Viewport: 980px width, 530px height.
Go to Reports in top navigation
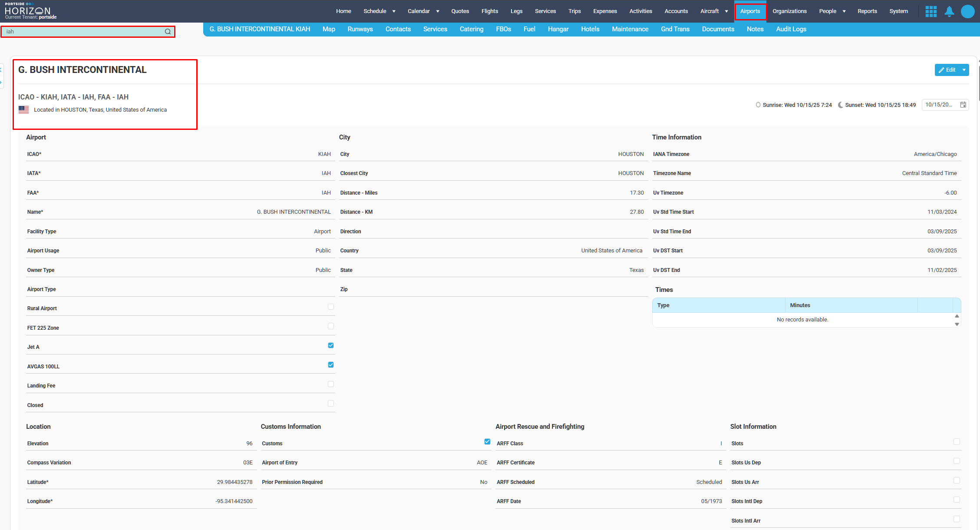867,11
